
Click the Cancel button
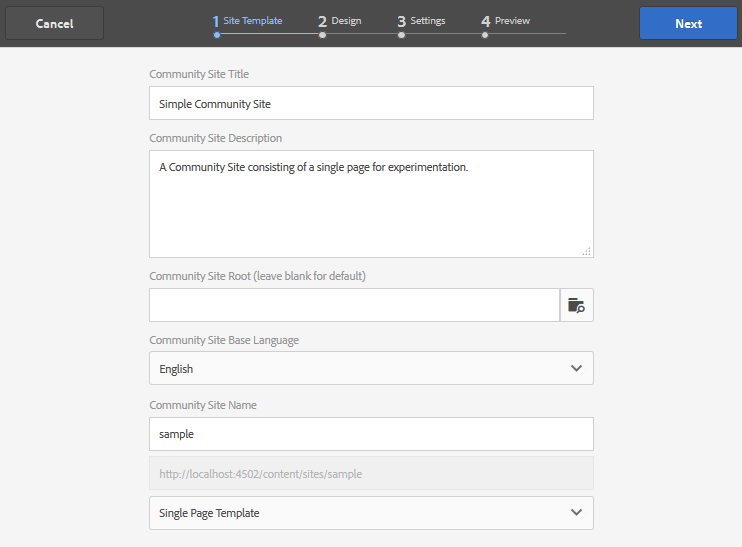tap(54, 23)
